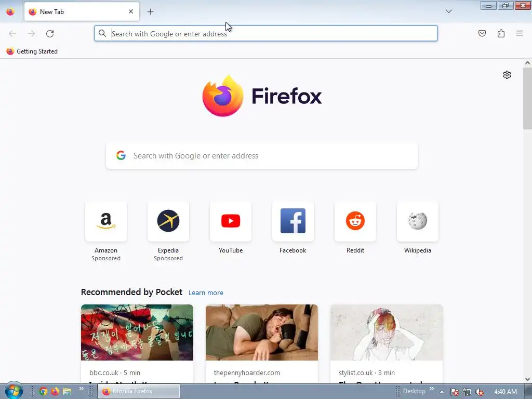The height and width of the screenshot is (399, 532).
Task: Expand the Desktop toolbar chevron
Action: pos(432,389)
